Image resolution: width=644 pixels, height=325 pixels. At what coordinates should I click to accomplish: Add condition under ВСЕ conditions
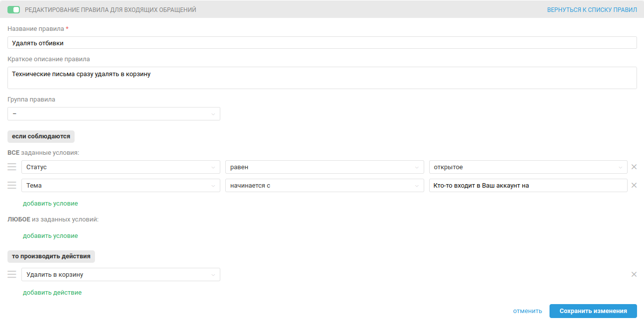click(x=50, y=204)
